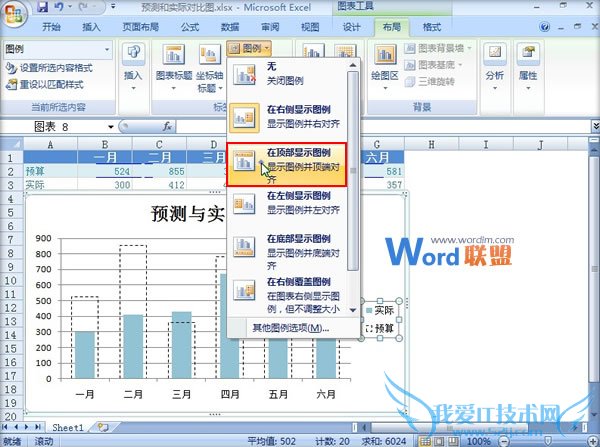Insert a new worksheet tab icon
The width and height of the screenshot is (600, 447).
[x=103, y=427]
